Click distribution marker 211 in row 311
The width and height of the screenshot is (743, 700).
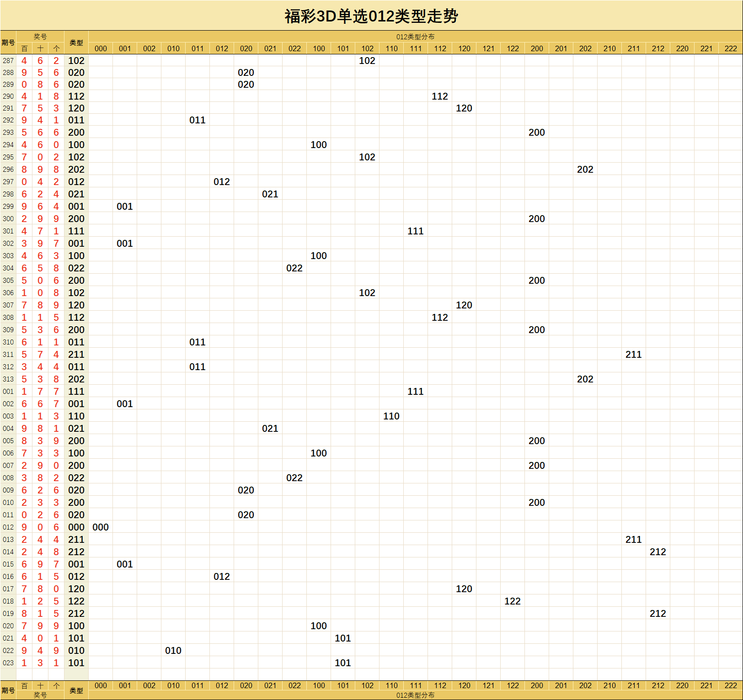[634, 354]
